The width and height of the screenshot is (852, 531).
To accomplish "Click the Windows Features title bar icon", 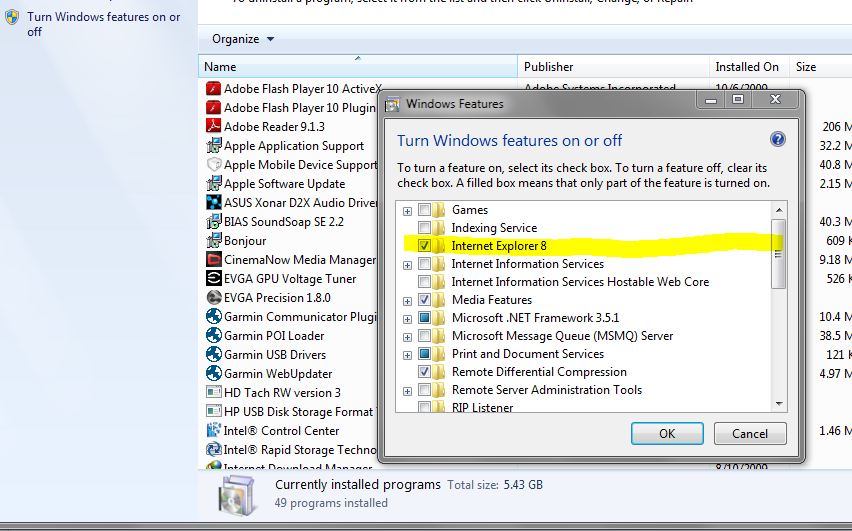I will (392, 104).
